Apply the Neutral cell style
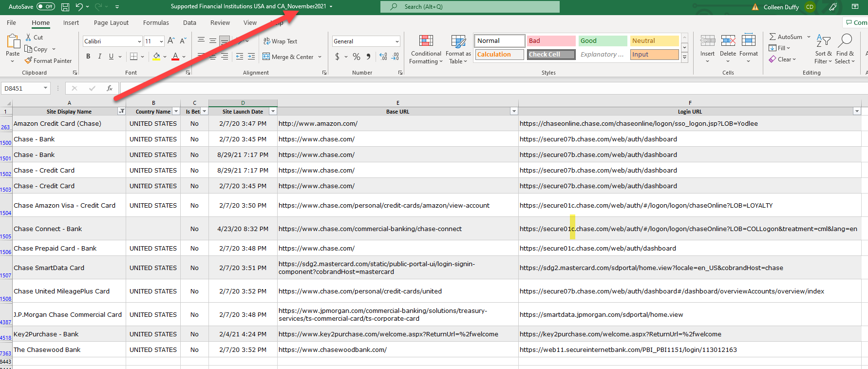Viewport: 868px width, 369px height. [655, 40]
